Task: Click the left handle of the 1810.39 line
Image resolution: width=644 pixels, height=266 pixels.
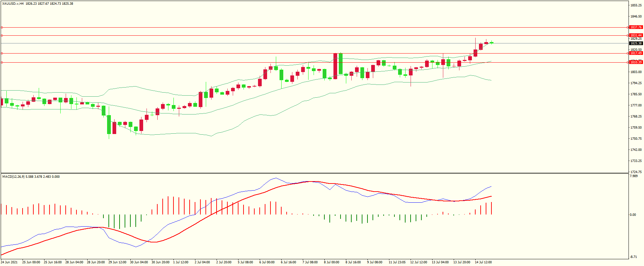Action: [2, 62]
